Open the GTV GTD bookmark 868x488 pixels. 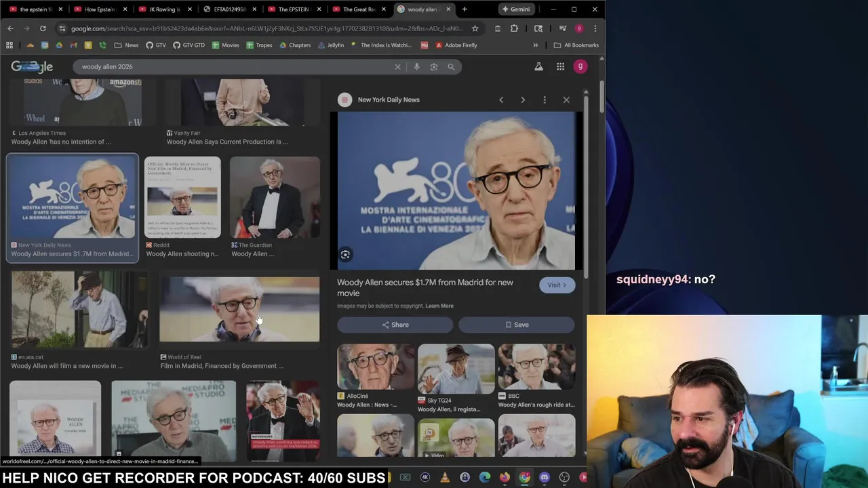coord(189,45)
